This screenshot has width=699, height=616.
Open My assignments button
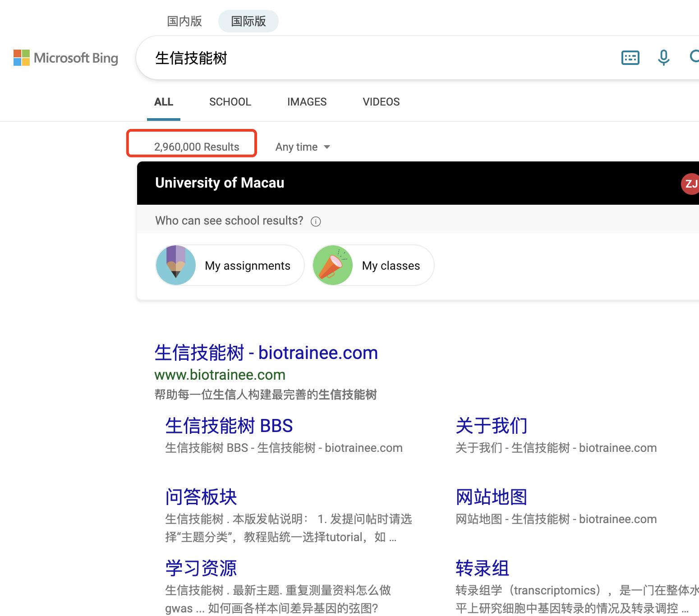tap(230, 265)
